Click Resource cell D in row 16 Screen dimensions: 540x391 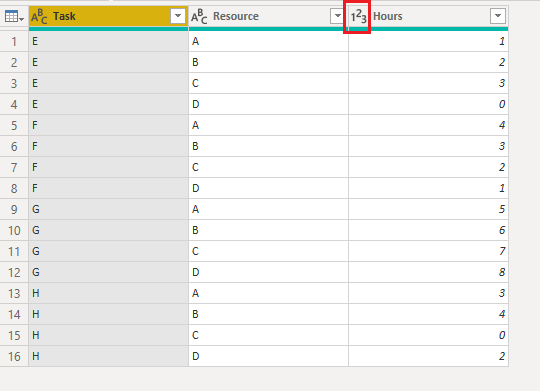click(x=268, y=356)
